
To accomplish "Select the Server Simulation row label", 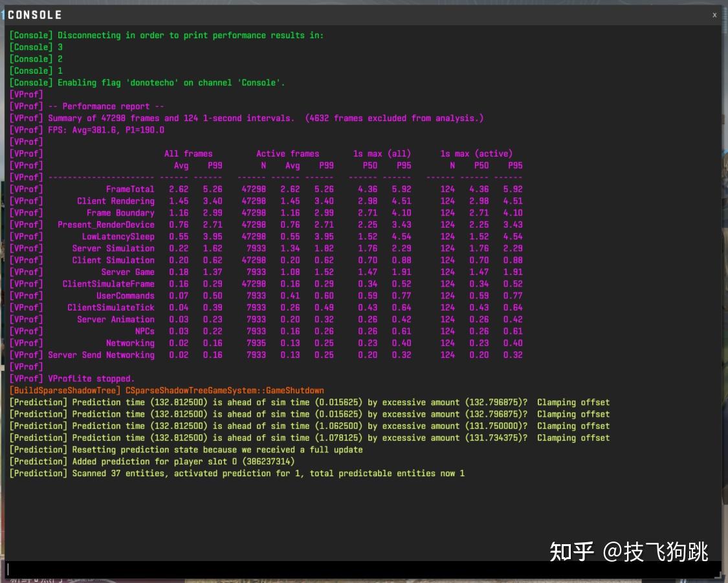I will pyautogui.click(x=113, y=248).
